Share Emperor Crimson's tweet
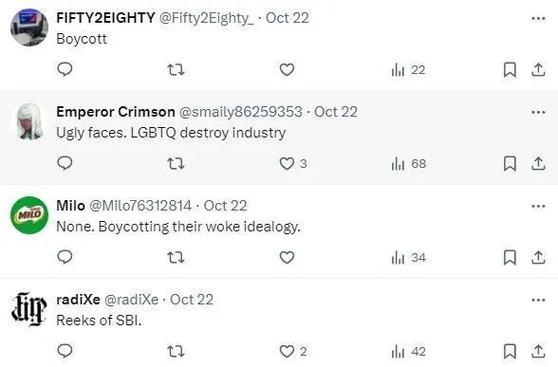 point(538,163)
